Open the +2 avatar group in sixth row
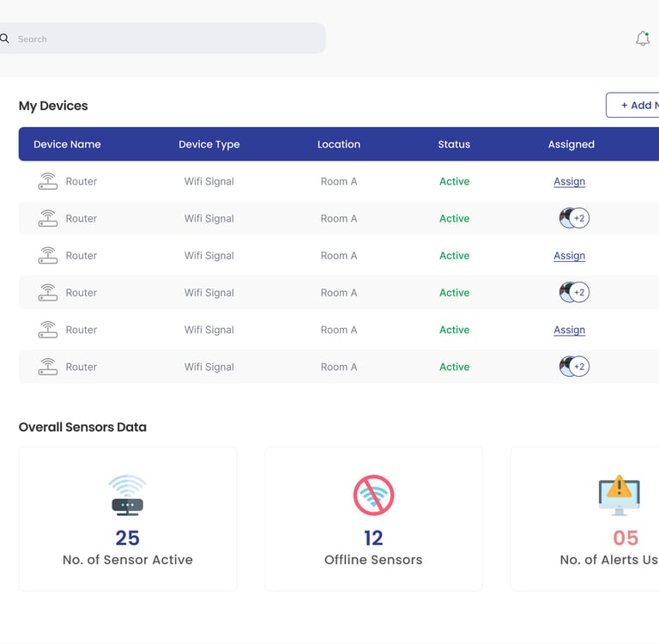 pyautogui.click(x=573, y=367)
